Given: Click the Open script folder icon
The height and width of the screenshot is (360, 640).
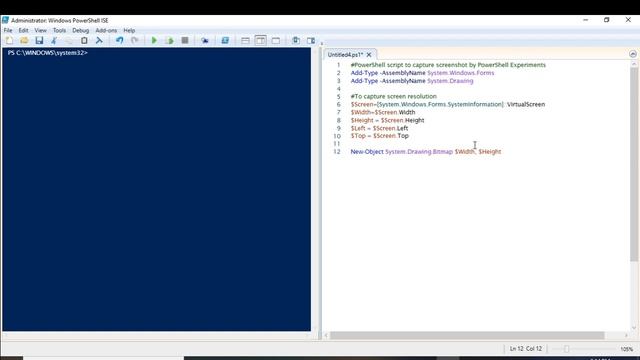Looking at the screenshot, I should [24, 40].
